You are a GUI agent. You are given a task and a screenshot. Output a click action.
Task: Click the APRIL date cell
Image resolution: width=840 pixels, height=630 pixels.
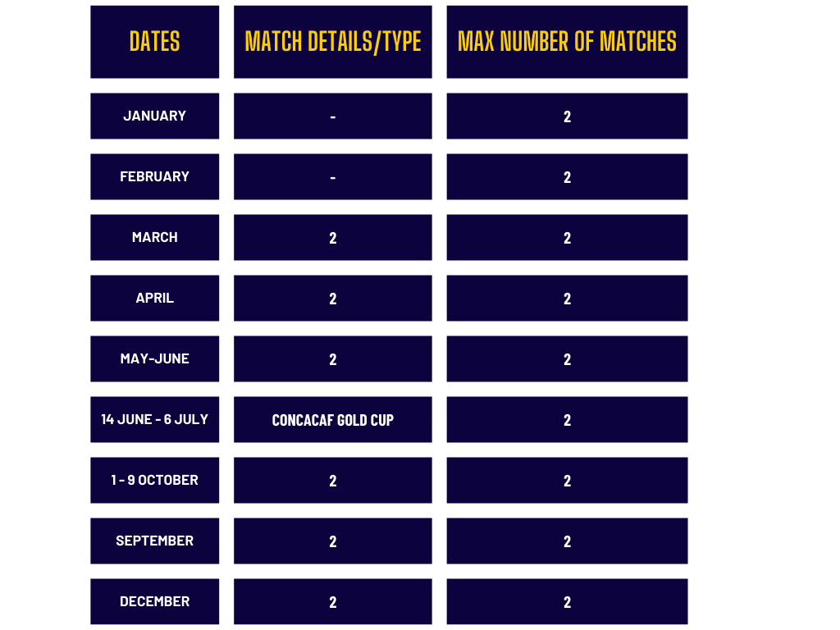(154, 298)
